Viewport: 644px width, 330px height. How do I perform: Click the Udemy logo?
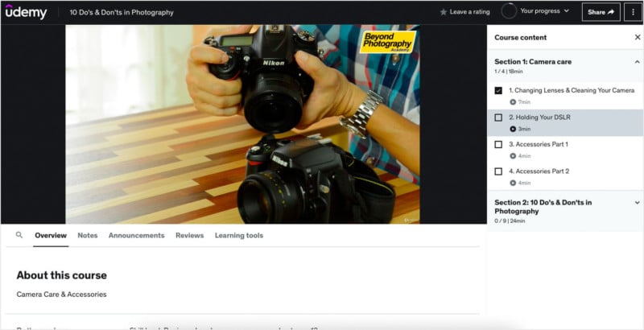pos(26,12)
